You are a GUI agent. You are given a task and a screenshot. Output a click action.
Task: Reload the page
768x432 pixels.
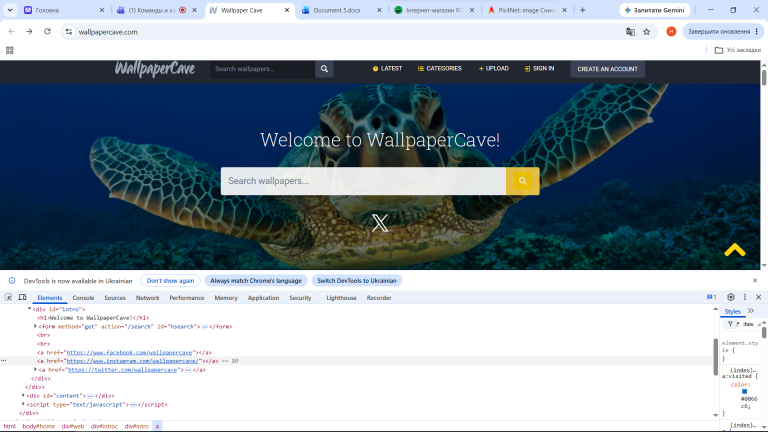[47, 31]
